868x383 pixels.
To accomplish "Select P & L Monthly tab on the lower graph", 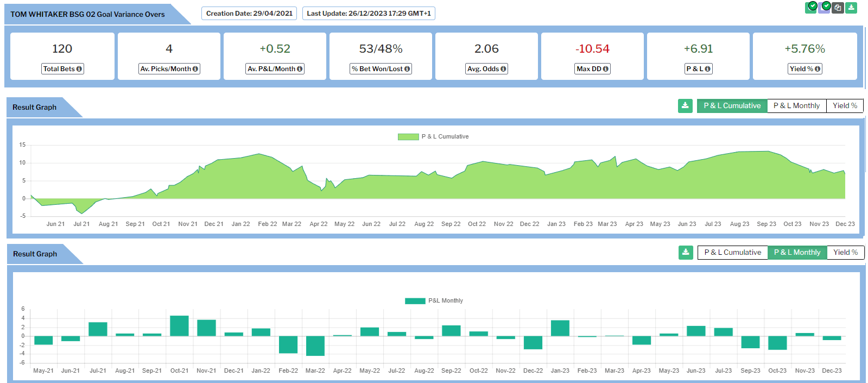I will (797, 253).
